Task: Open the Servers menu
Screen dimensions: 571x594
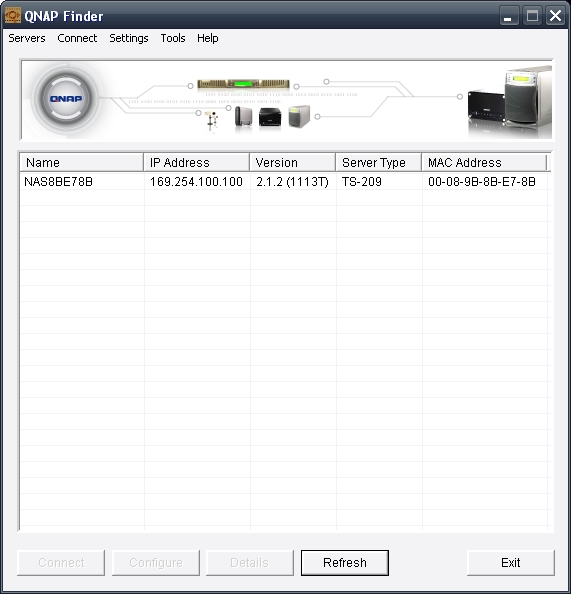Action: [27, 38]
